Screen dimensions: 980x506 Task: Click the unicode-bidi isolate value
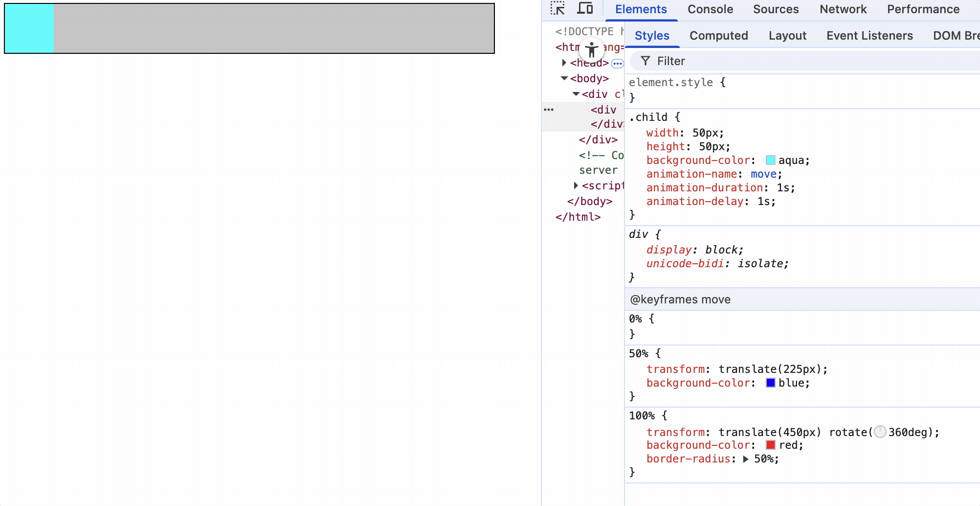pos(760,263)
